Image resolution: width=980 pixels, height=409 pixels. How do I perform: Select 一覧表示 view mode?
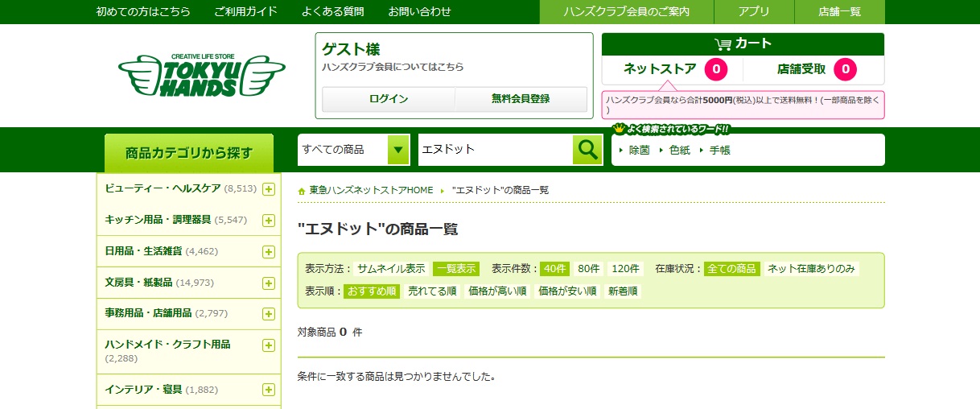(x=456, y=269)
